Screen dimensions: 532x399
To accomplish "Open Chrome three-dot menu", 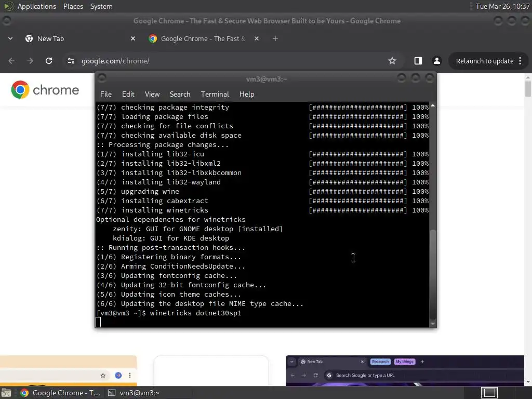I will point(521,61).
